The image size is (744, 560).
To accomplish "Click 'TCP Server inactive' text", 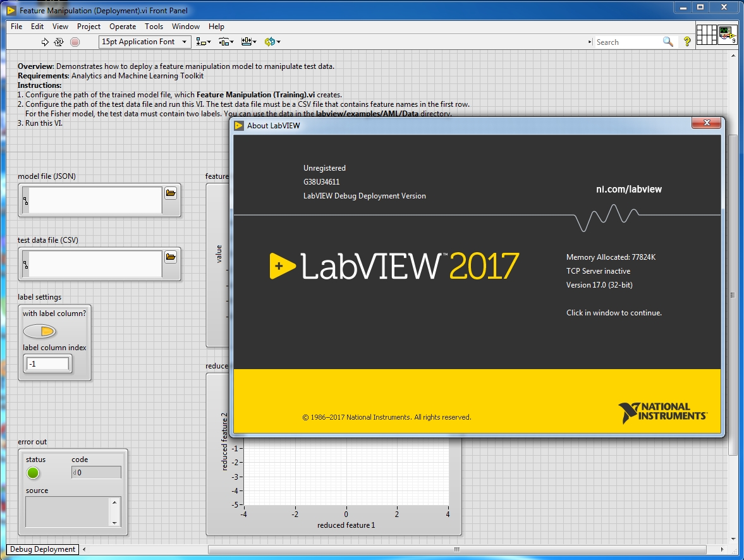I will (x=598, y=271).
